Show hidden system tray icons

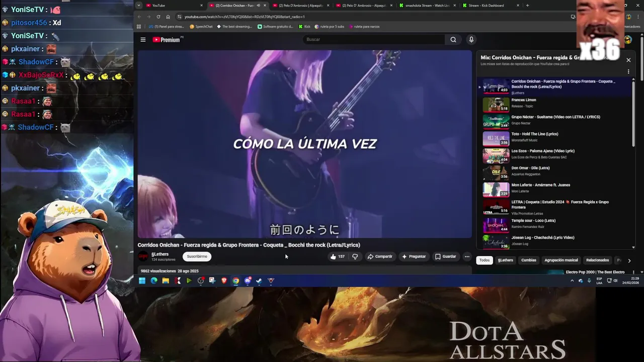(572, 281)
